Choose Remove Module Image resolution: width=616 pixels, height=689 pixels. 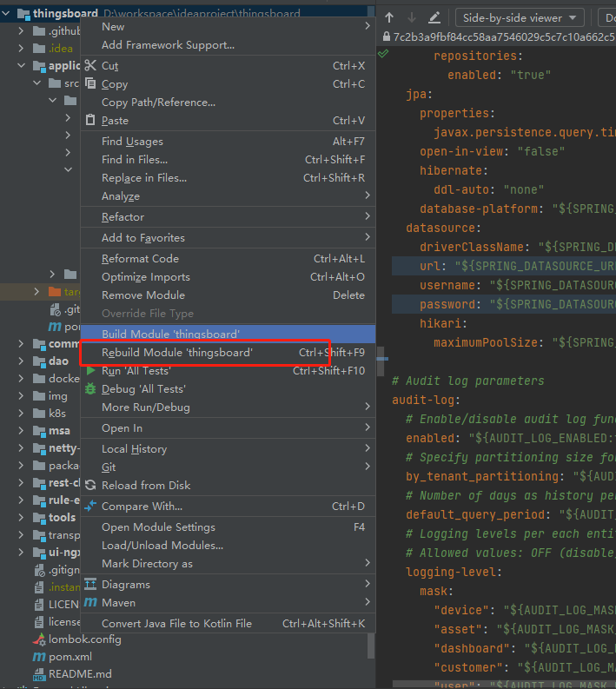pyautogui.click(x=228, y=295)
